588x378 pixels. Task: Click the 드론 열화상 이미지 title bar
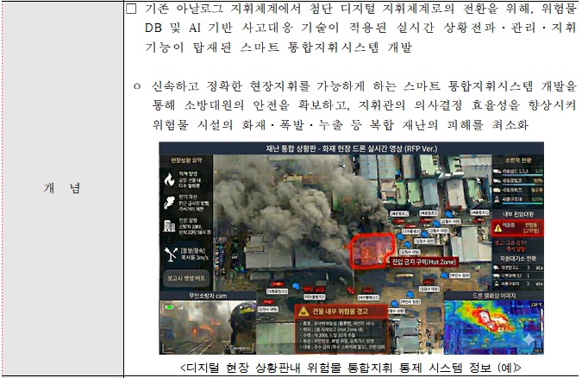tap(494, 295)
